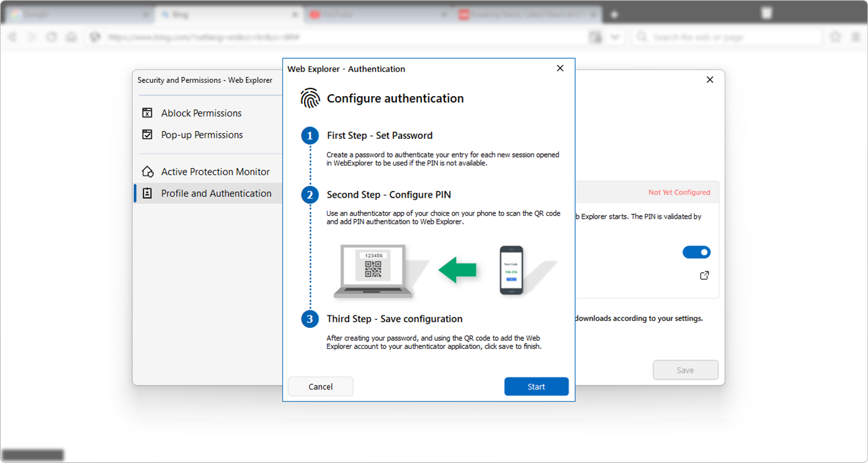The height and width of the screenshot is (463, 868).
Task: Click the site security icon in the address bar
Action: pyautogui.click(x=94, y=37)
